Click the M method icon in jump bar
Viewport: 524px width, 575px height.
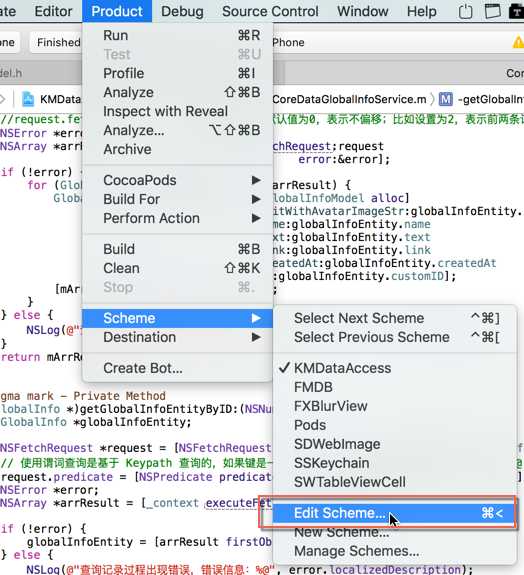click(446, 99)
